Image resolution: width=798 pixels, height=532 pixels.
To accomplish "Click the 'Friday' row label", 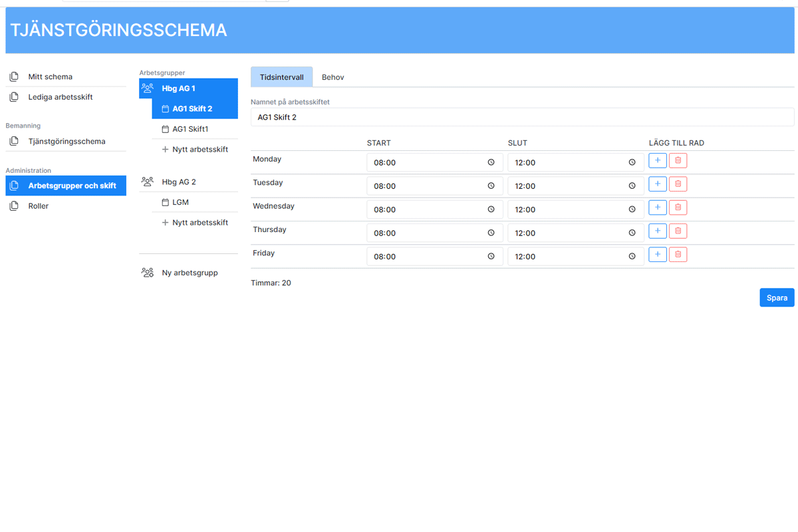I will (x=264, y=253).
